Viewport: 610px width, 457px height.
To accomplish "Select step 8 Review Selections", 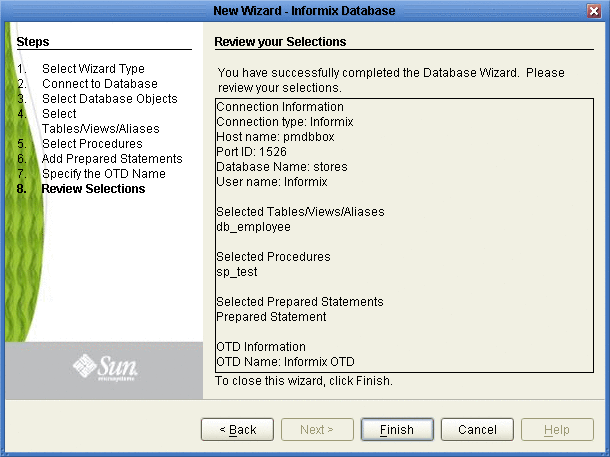I will [x=81, y=189].
